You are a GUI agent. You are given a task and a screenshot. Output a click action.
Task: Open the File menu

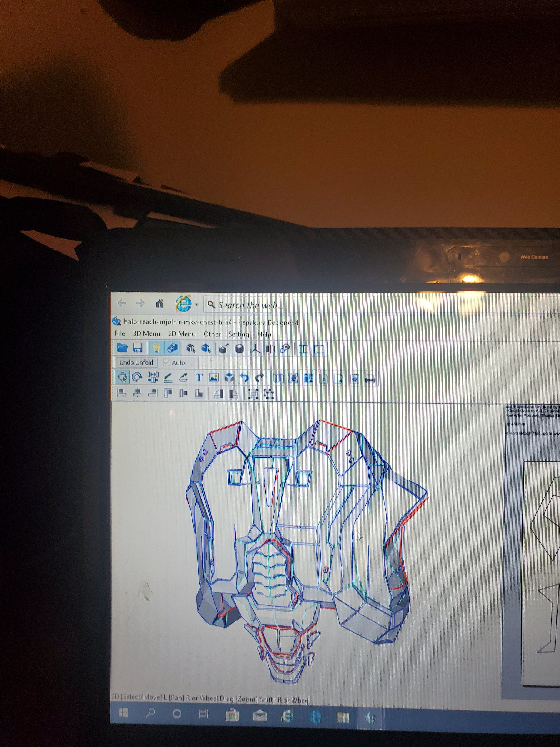click(x=120, y=333)
